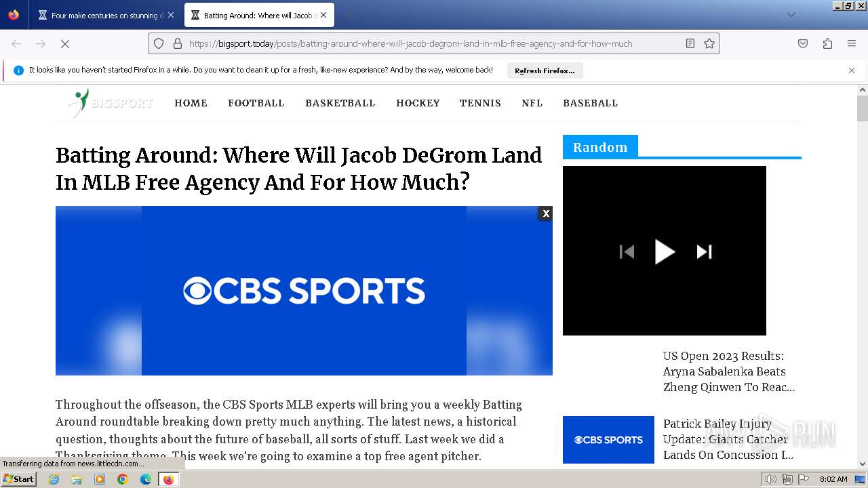Image resolution: width=868 pixels, height=488 pixels.
Task: Open the FOOTBALL section
Action: tap(256, 103)
